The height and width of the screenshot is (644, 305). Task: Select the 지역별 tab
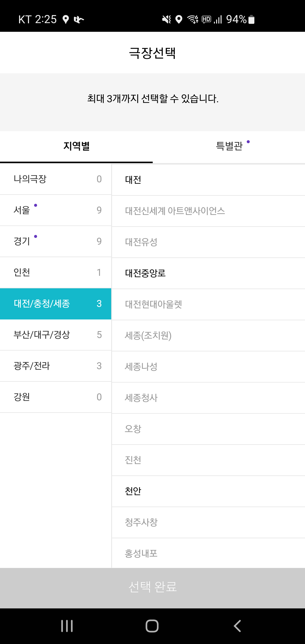[76, 146]
